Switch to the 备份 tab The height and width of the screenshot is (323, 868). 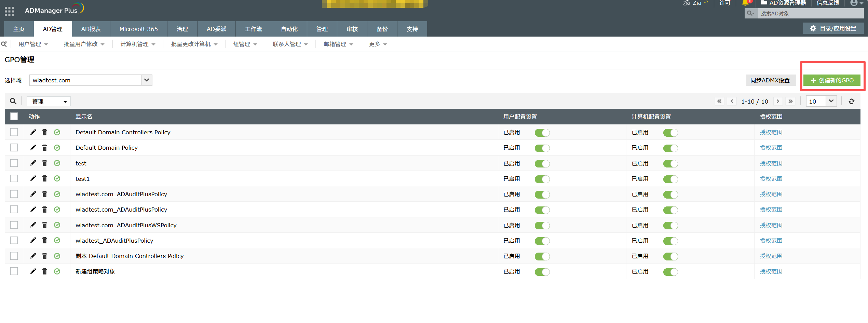(382, 29)
